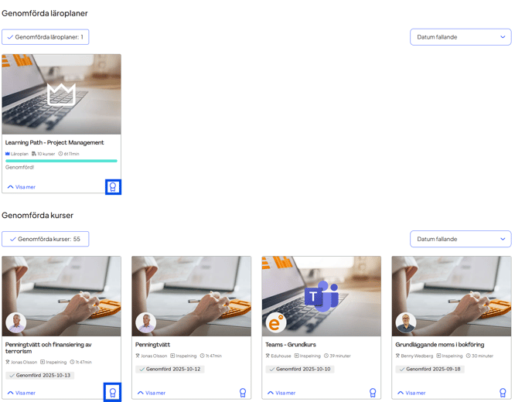This screenshot has width=532, height=402.
Task: Click Jonas Olsson avatar on Penningtvätt card
Action: [x=146, y=322]
